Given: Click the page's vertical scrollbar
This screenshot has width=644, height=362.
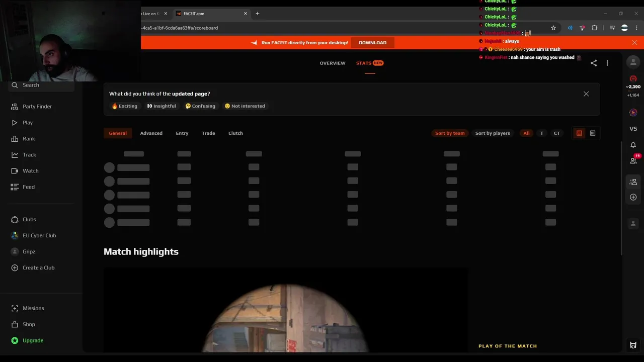Looking at the screenshot, I should click(x=622, y=199).
